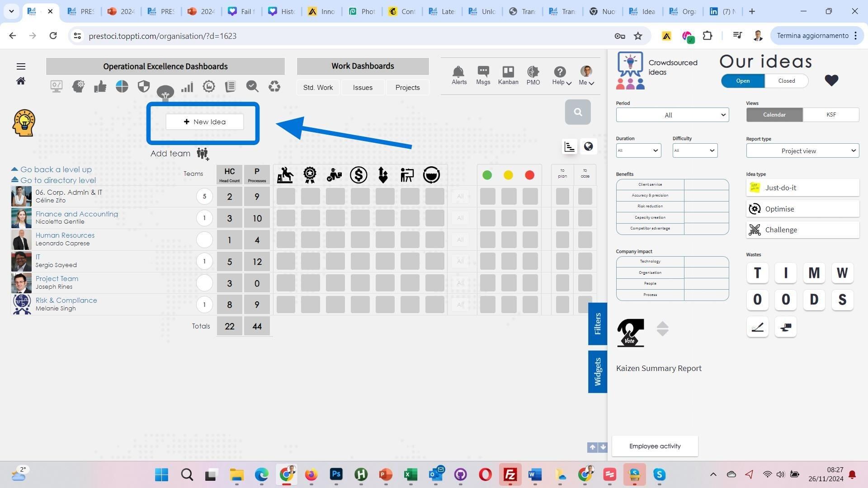Expand the Report type dropdown
Viewport: 868px width, 488px height.
click(x=802, y=151)
